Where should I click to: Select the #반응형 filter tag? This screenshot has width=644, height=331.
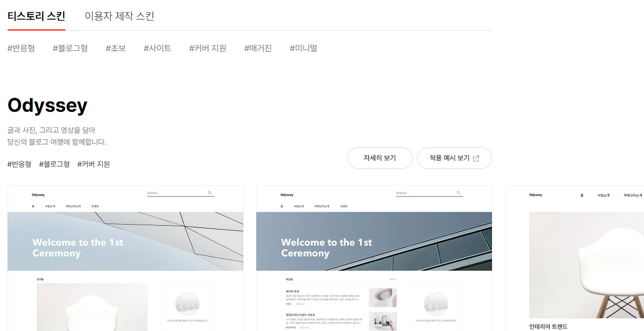coord(21,48)
